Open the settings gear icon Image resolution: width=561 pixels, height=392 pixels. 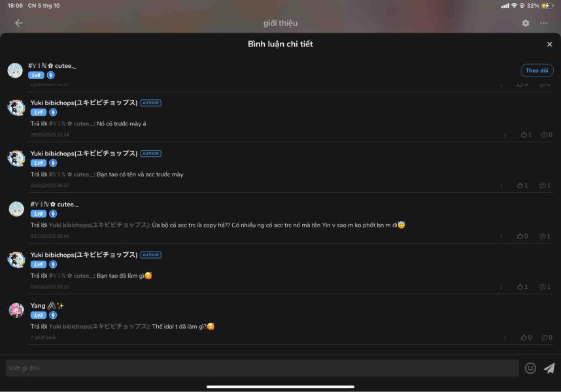pos(525,23)
